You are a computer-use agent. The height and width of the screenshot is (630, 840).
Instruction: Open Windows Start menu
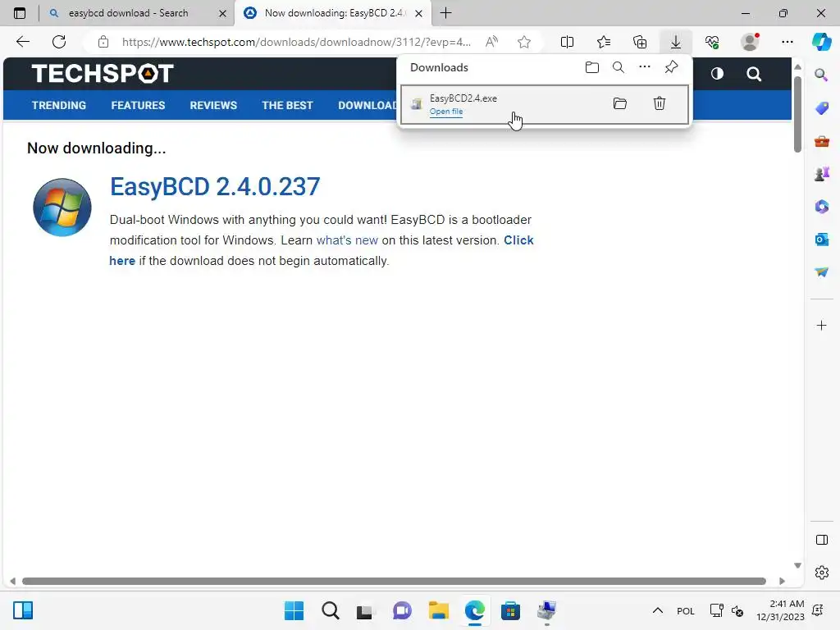click(294, 610)
